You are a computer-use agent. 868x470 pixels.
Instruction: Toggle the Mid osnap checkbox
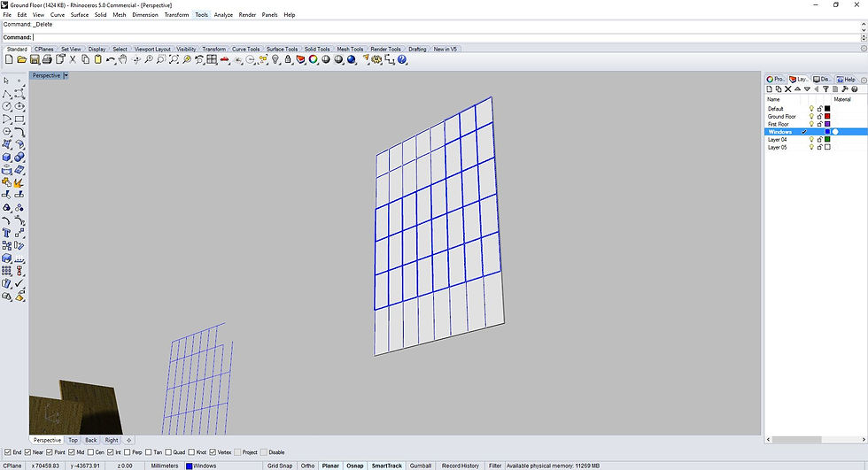72,452
